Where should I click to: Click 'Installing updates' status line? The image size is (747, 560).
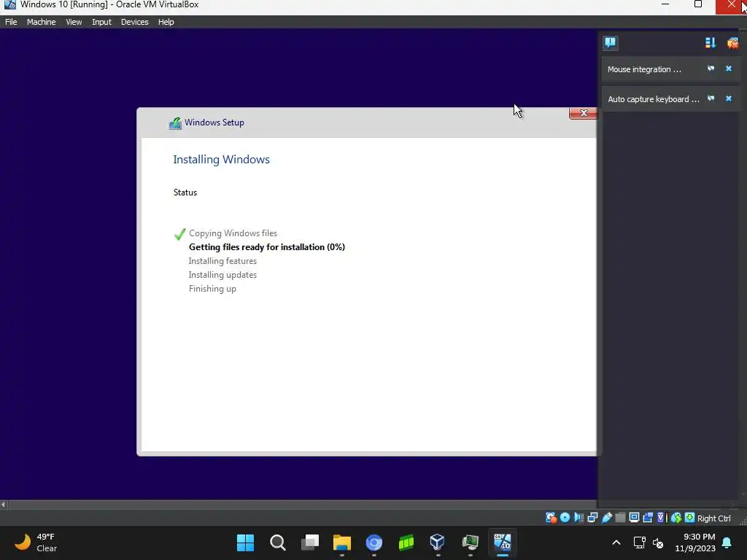(x=222, y=275)
